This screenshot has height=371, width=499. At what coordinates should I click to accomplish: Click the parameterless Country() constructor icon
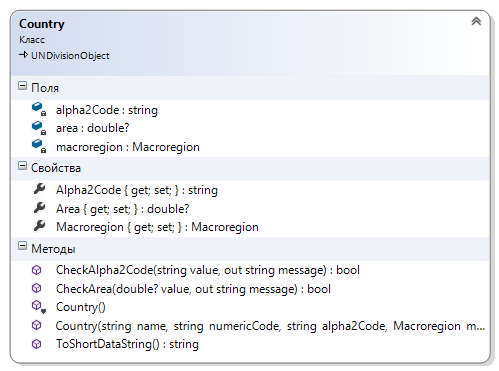38,307
